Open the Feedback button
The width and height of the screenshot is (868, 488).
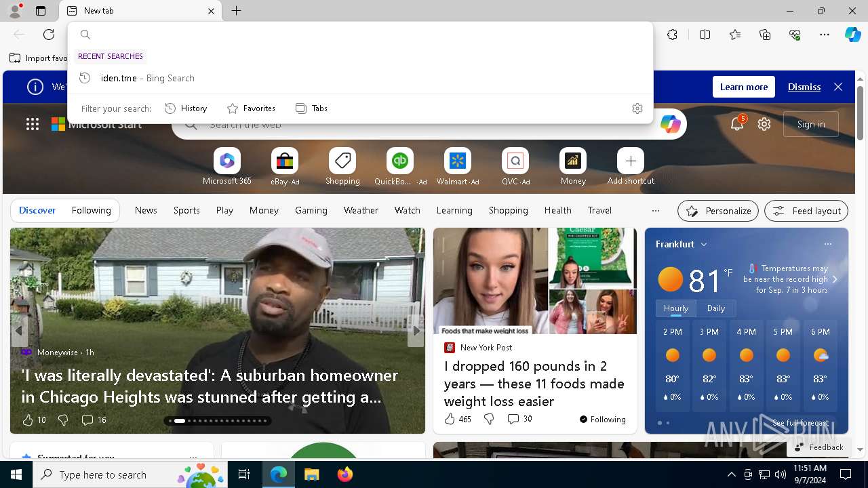click(x=818, y=447)
